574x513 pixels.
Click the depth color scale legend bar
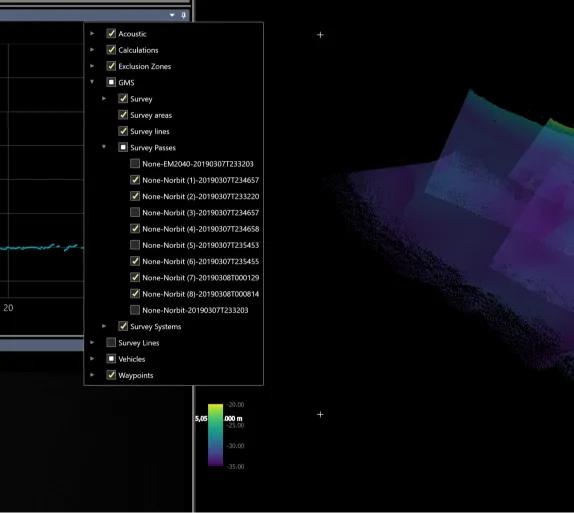coord(215,435)
